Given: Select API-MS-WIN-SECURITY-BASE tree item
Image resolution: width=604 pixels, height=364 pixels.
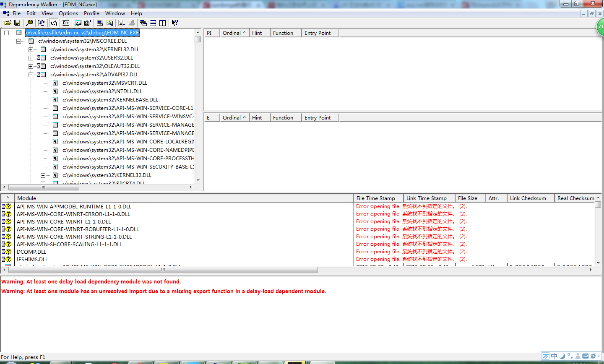Looking at the screenshot, I should point(128,167).
